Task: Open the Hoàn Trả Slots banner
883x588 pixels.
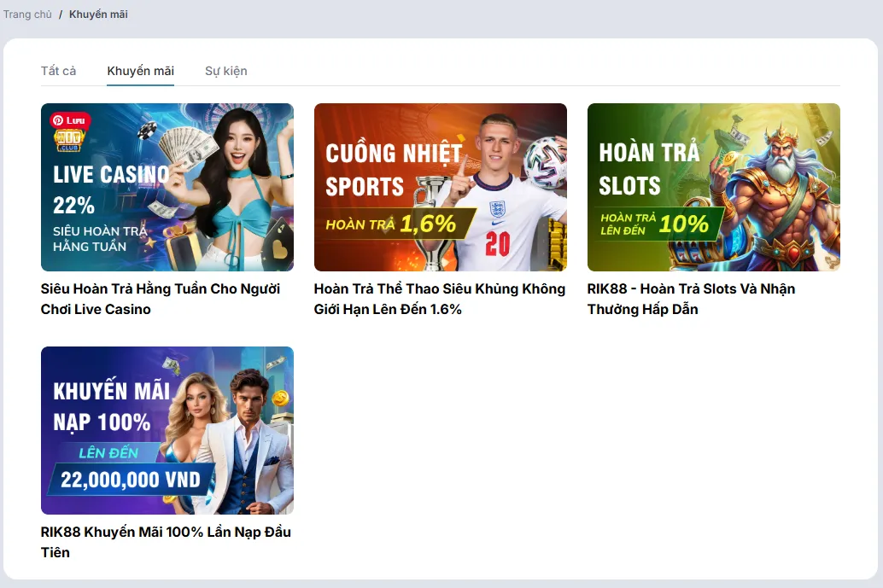Action: point(714,187)
